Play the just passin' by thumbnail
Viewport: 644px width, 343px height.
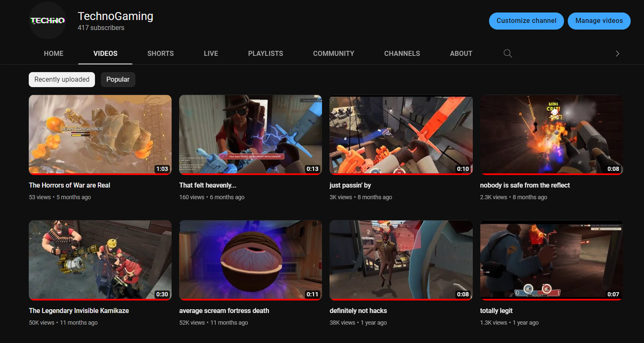tap(401, 135)
